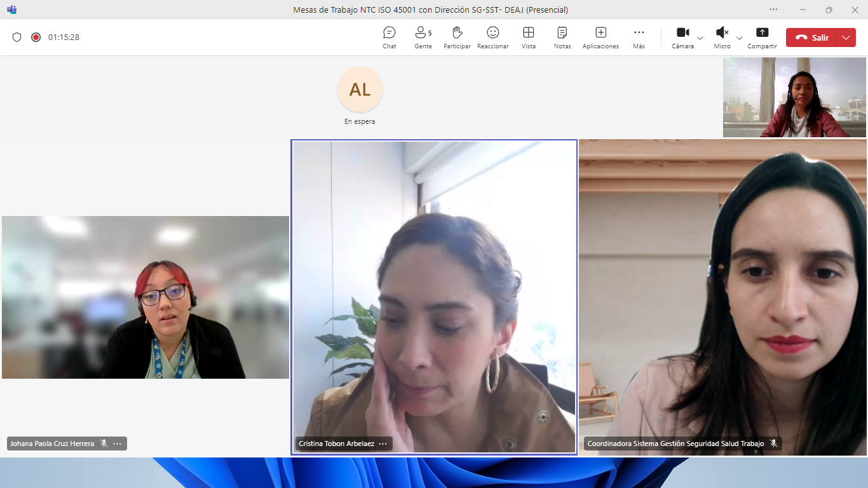Open the Chat panel

390,37
